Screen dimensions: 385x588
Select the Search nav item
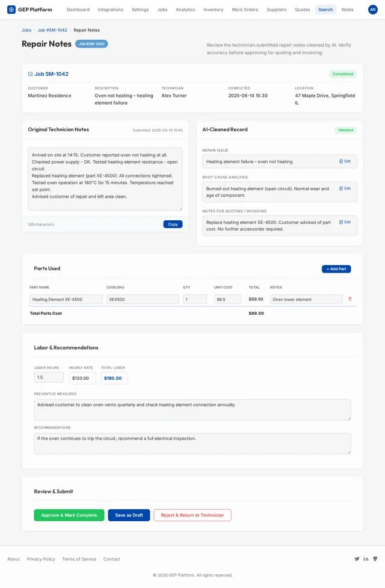point(325,10)
